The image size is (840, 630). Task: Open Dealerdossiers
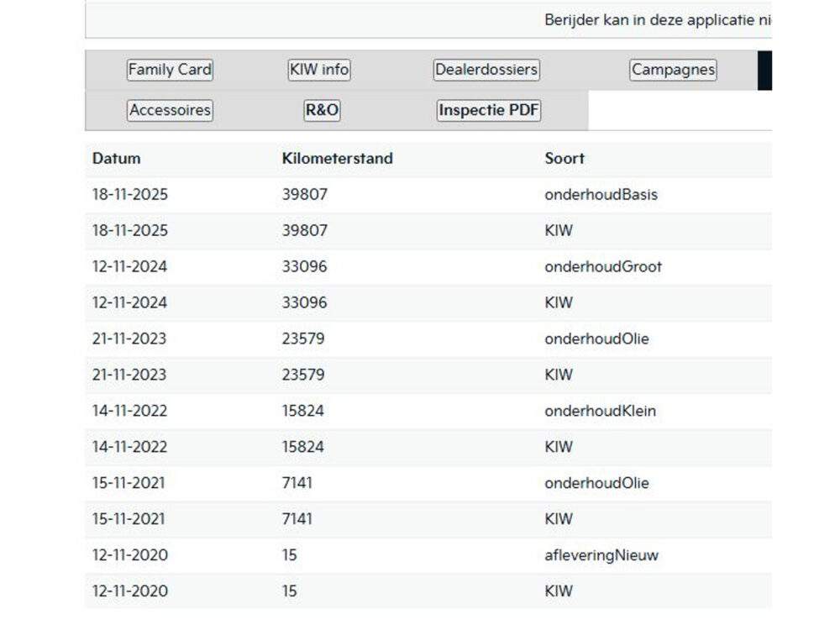click(486, 70)
